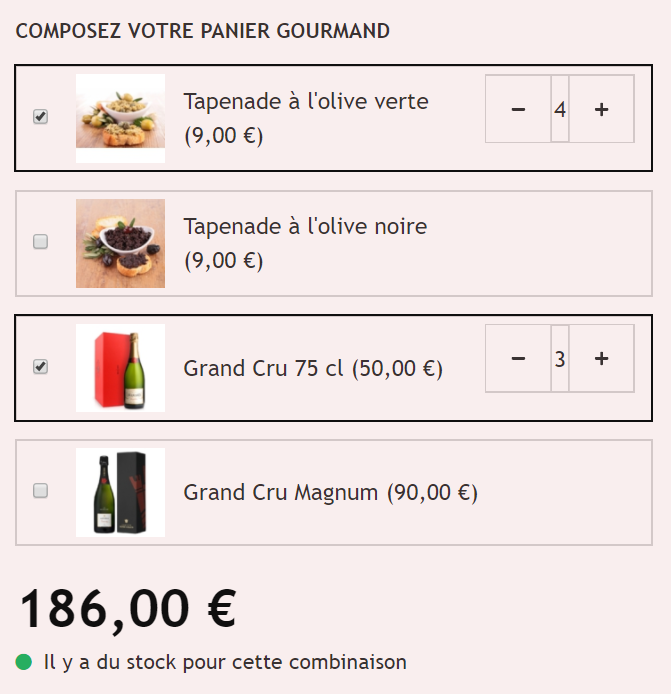The height and width of the screenshot is (694, 671).
Task: Decrease the Tapenade à l'olive verte quantity with minus
Action: [x=518, y=109]
